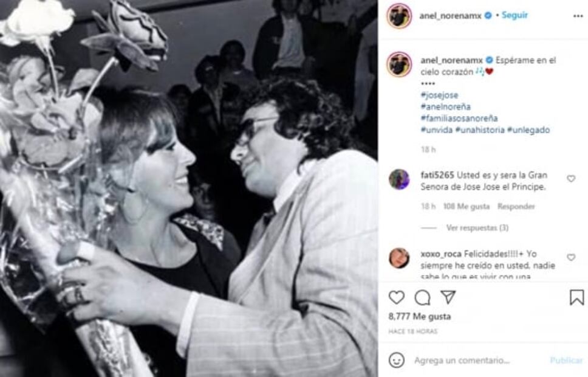
Task: Like the post with the heart icon
Action: pos(396,297)
